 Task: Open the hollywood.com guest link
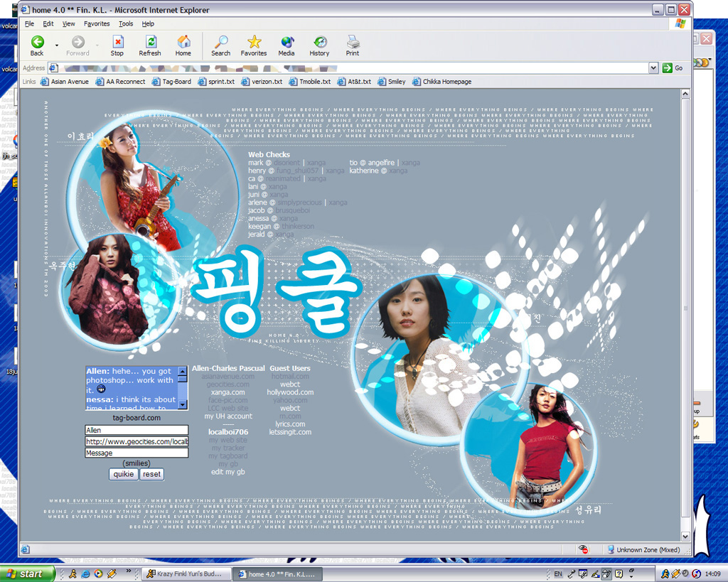[290, 392]
